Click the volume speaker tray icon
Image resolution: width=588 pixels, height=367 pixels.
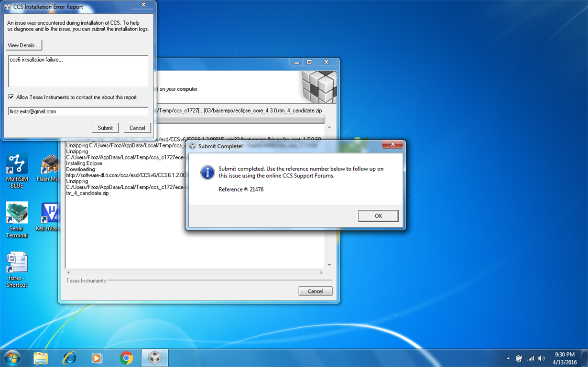pyautogui.click(x=542, y=358)
